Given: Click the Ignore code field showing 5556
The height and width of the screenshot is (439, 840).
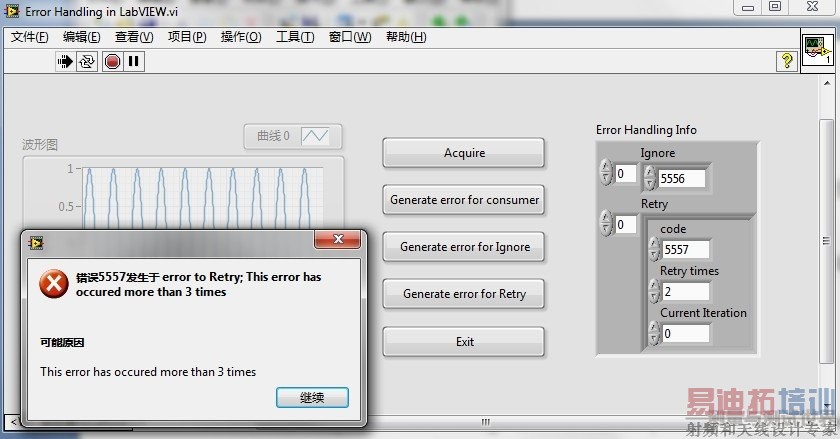Looking at the screenshot, I should click(x=681, y=178).
